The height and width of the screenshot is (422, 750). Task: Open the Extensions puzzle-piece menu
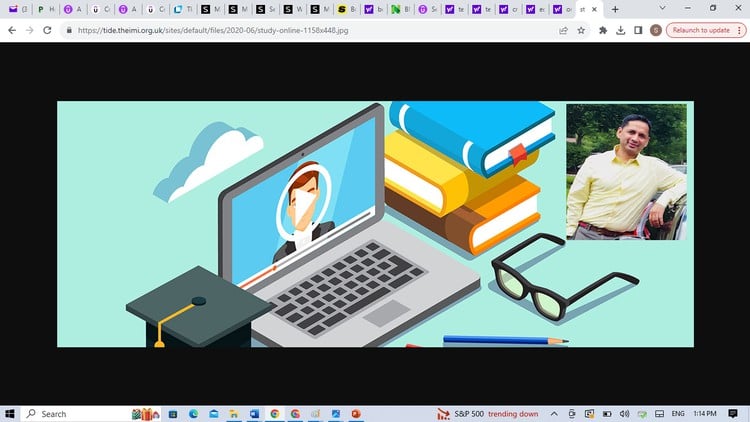pyautogui.click(x=604, y=30)
